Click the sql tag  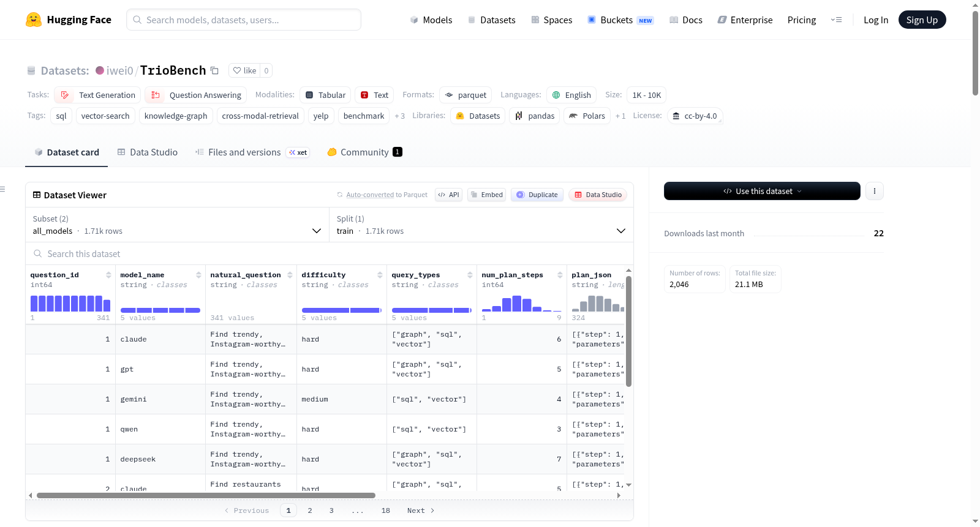coord(61,116)
